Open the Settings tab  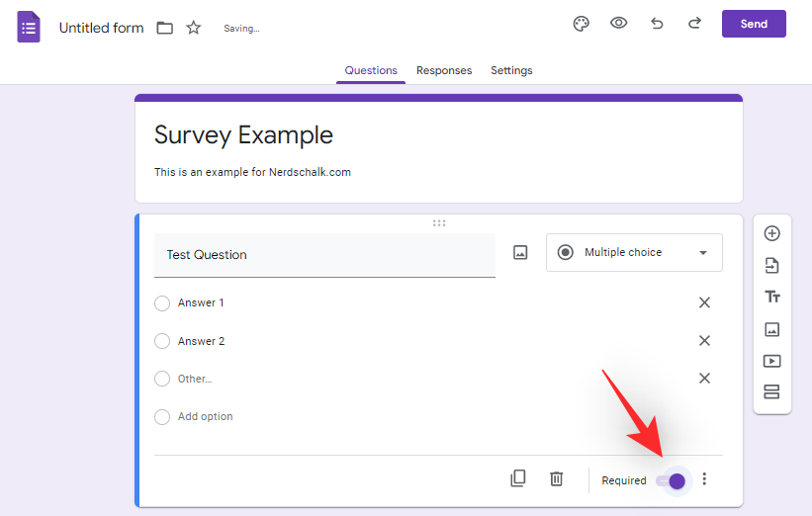[511, 70]
